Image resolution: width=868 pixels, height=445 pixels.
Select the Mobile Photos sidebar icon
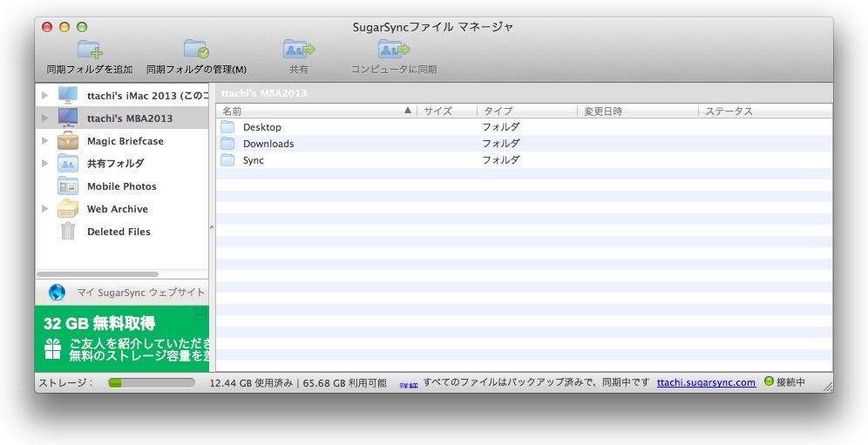[x=68, y=186]
